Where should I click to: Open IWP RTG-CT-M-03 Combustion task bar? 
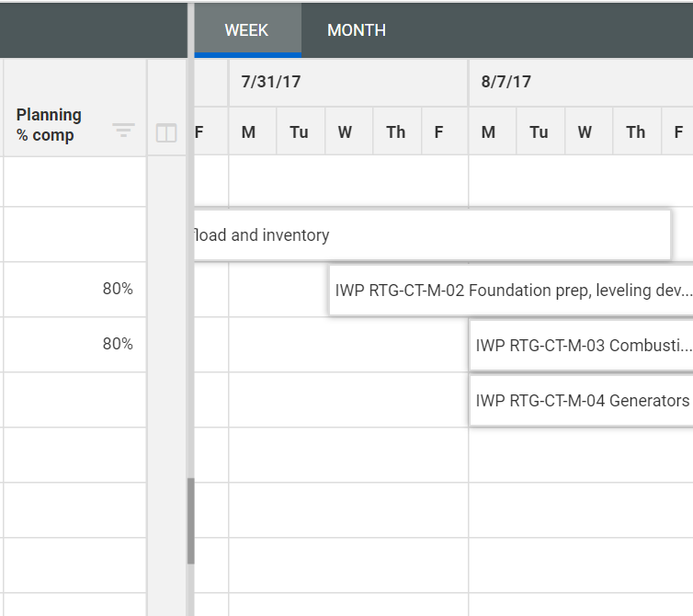[581, 346]
